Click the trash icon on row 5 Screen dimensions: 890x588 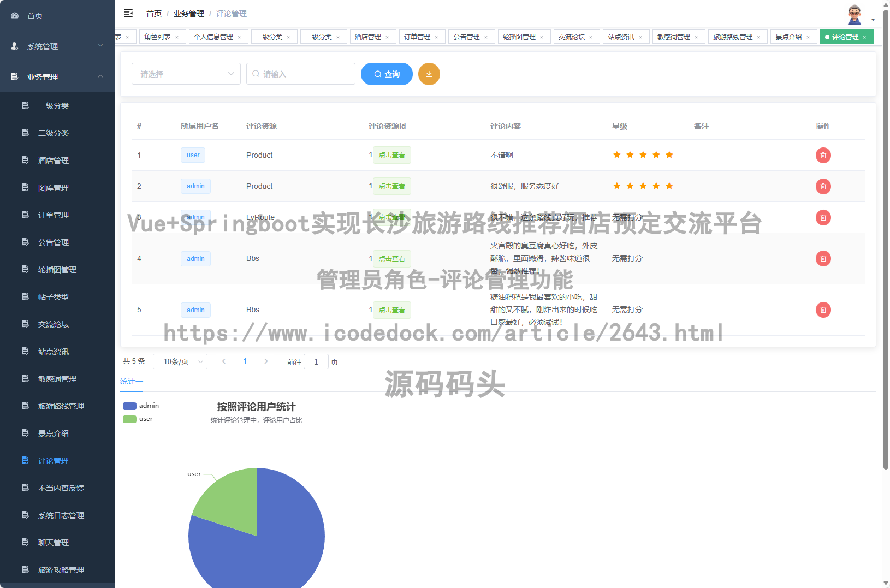coord(823,310)
